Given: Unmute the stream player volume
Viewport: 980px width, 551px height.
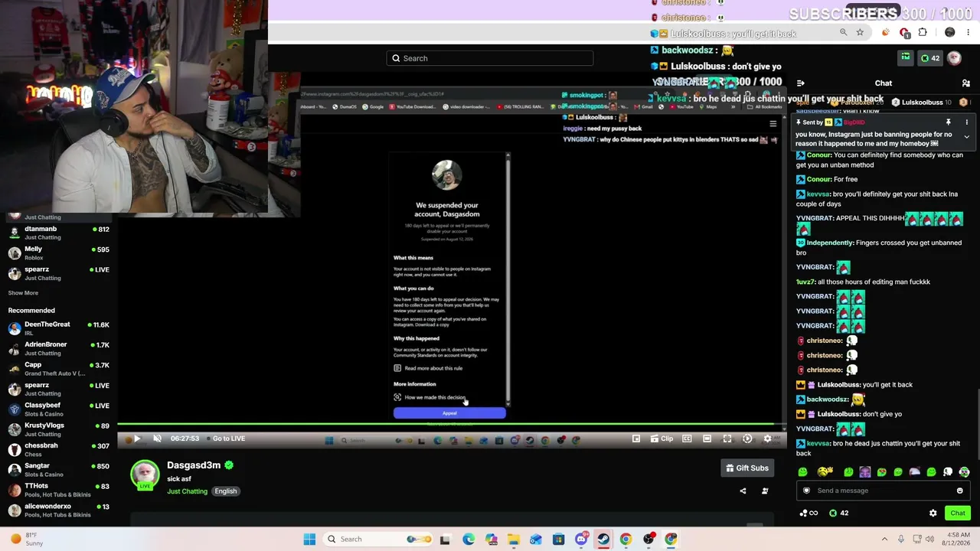Looking at the screenshot, I should point(157,439).
